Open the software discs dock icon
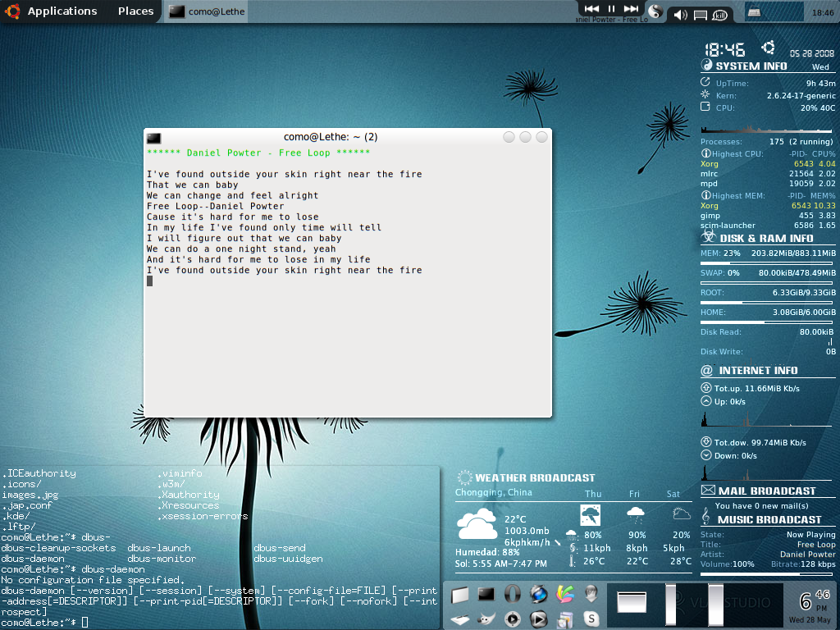The width and height of the screenshot is (840, 630). 564,620
